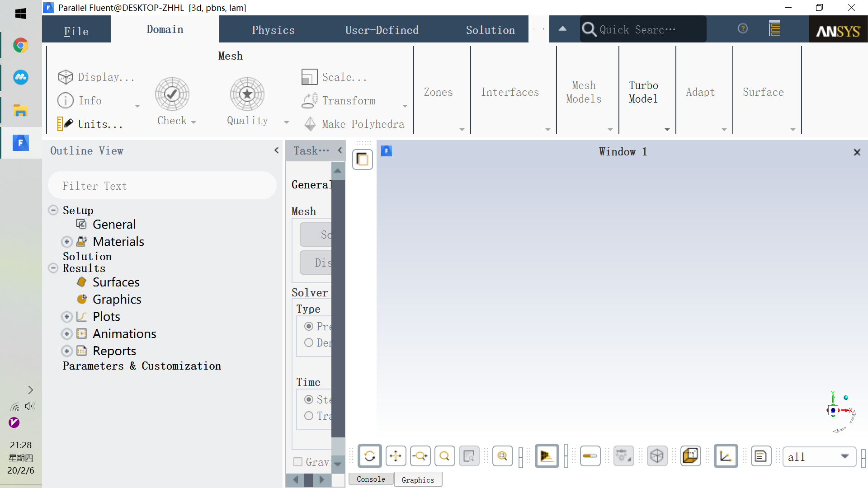Switch to the Console tab
This screenshot has width=868, height=488.
pos(371,479)
